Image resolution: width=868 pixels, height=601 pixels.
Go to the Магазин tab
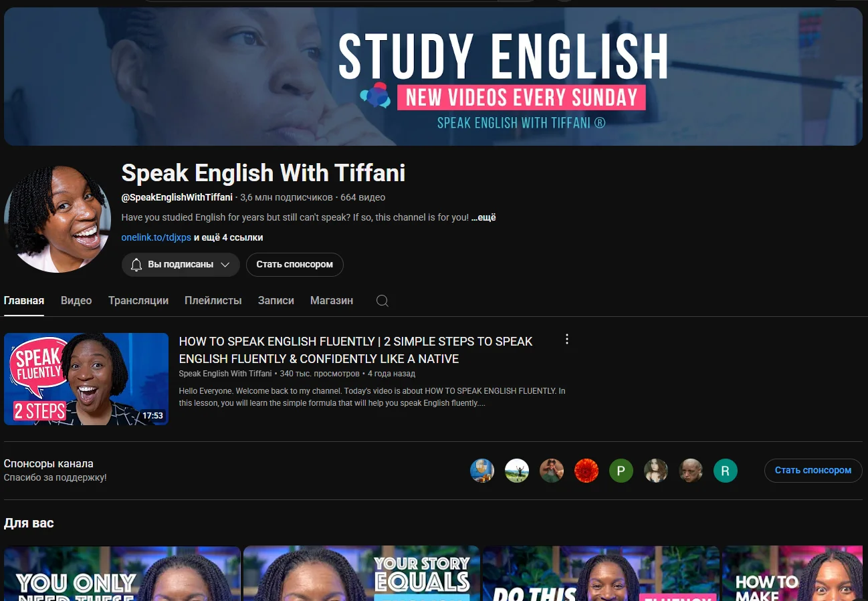coord(332,301)
